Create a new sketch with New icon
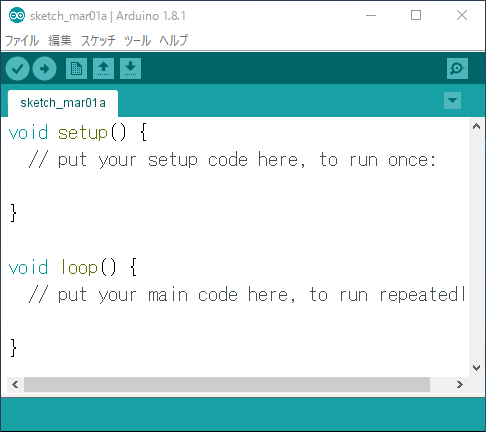486x432 pixels. click(x=76, y=69)
